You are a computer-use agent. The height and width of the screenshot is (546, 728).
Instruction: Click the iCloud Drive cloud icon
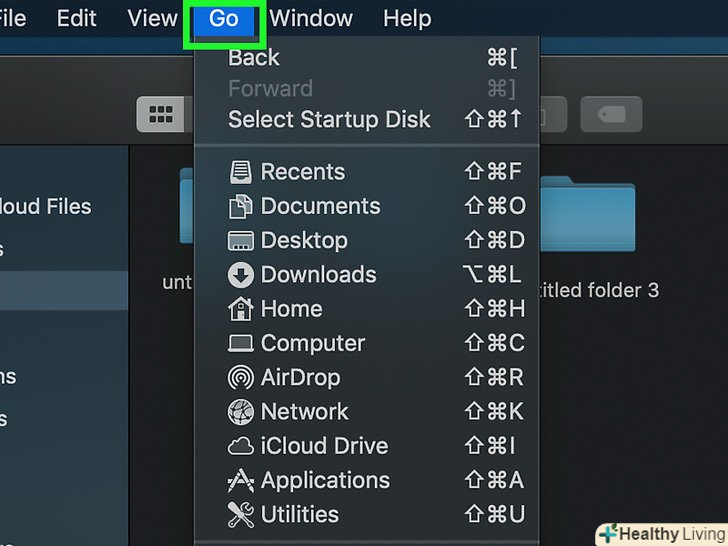tap(241, 446)
